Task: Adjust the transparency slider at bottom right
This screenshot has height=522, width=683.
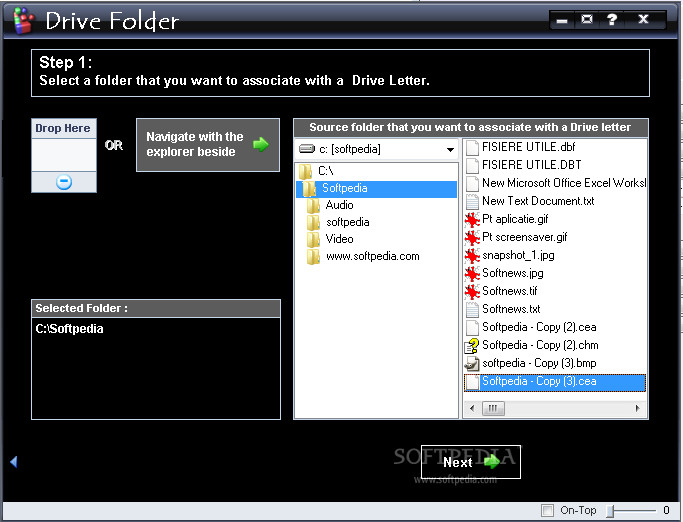Action: pyautogui.click(x=611, y=510)
